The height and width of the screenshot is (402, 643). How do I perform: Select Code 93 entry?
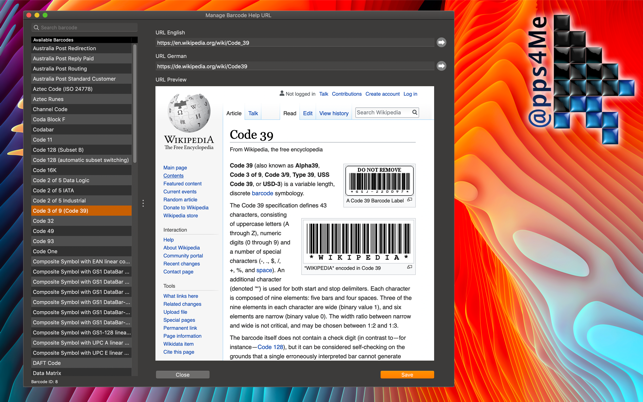(82, 241)
